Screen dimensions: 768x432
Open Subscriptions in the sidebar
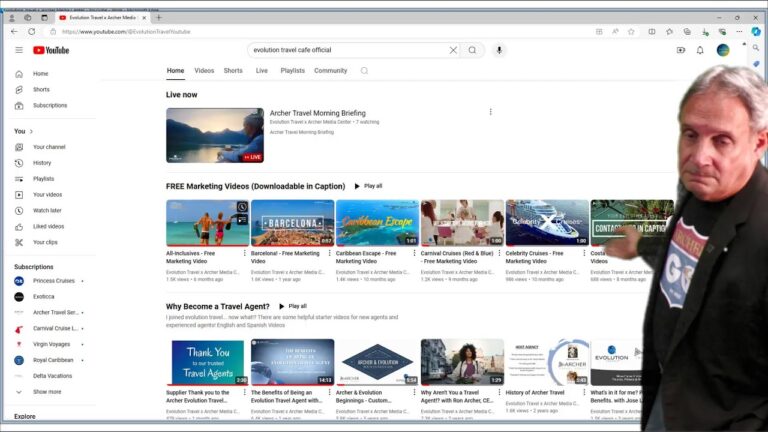49,105
